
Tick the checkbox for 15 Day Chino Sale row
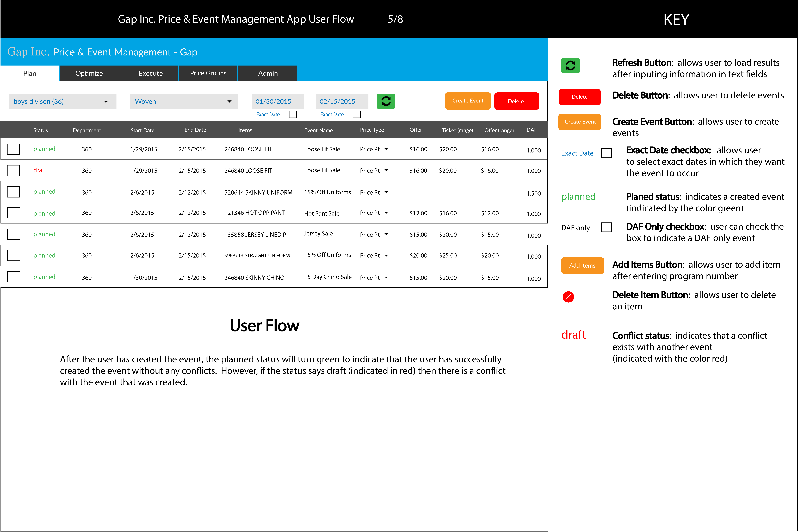click(x=14, y=277)
